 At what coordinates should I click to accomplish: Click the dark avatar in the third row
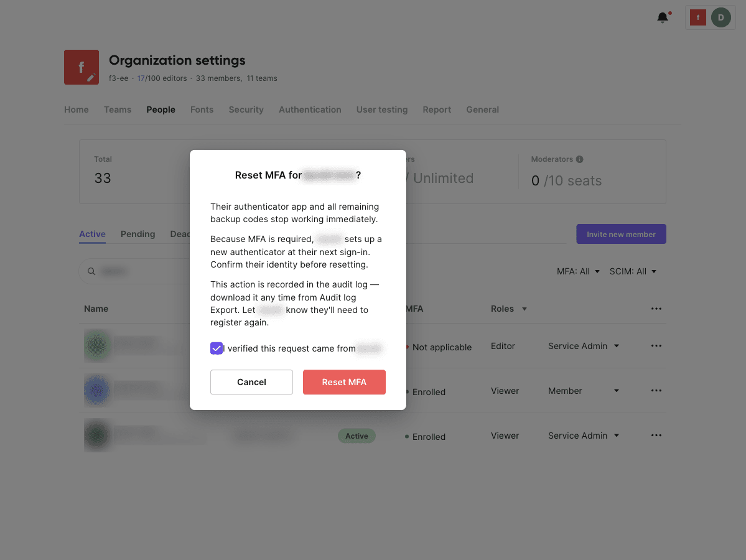[x=96, y=435]
